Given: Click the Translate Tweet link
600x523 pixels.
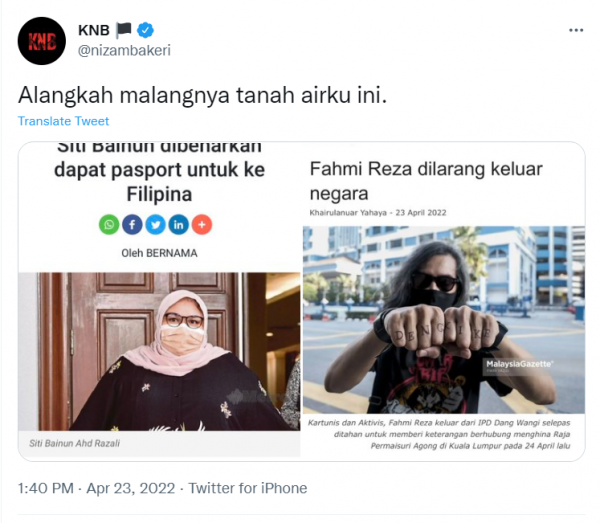Looking at the screenshot, I should tap(64, 121).
